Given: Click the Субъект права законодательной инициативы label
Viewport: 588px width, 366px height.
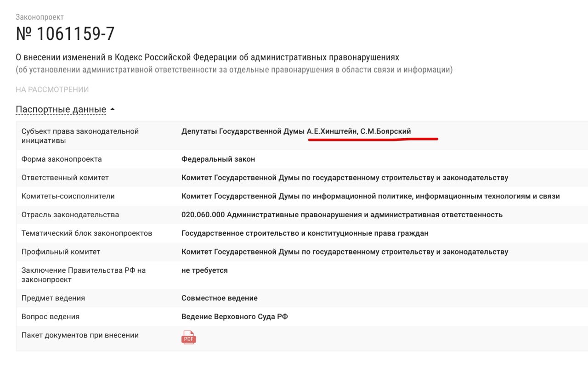Looking at the screenshot, I should [80, 136].
